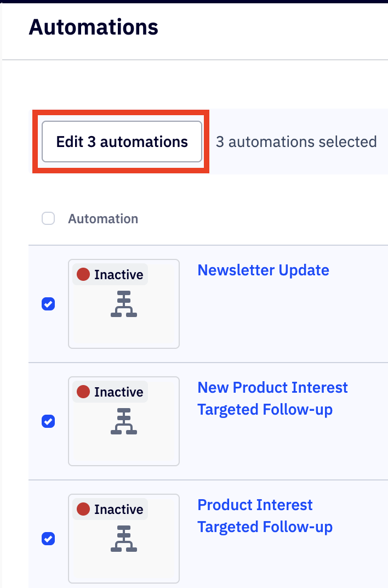Click the Automation column header
The height and width of the screenshot is (588, 388).
tap(103, 219)
